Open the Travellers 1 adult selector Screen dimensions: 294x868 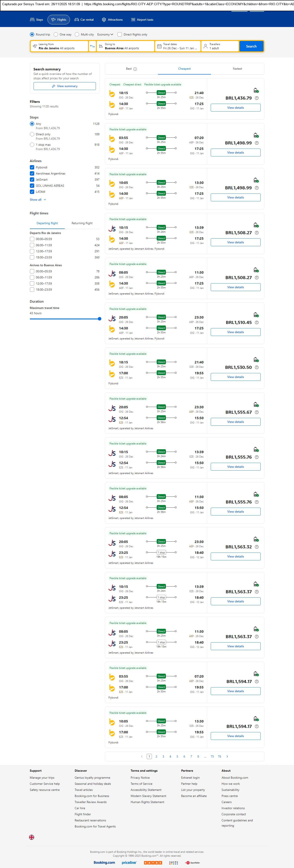click(x=220, y=46)
